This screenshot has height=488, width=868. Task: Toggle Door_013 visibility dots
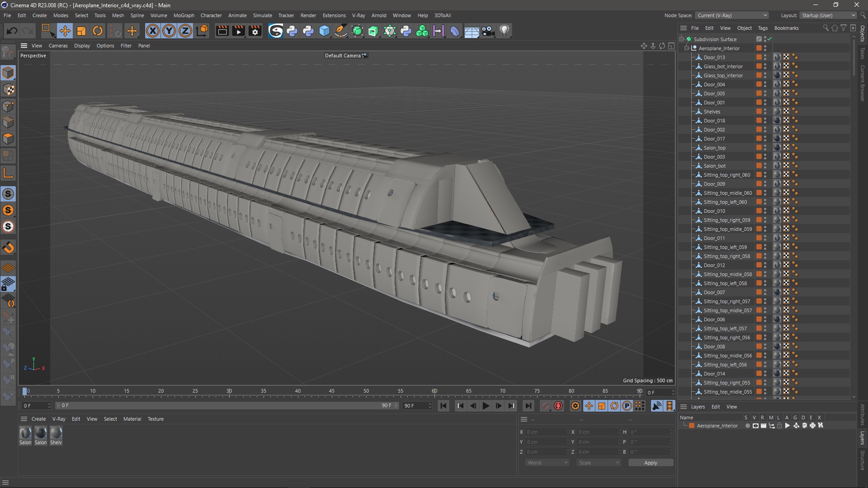click(765, 57)
